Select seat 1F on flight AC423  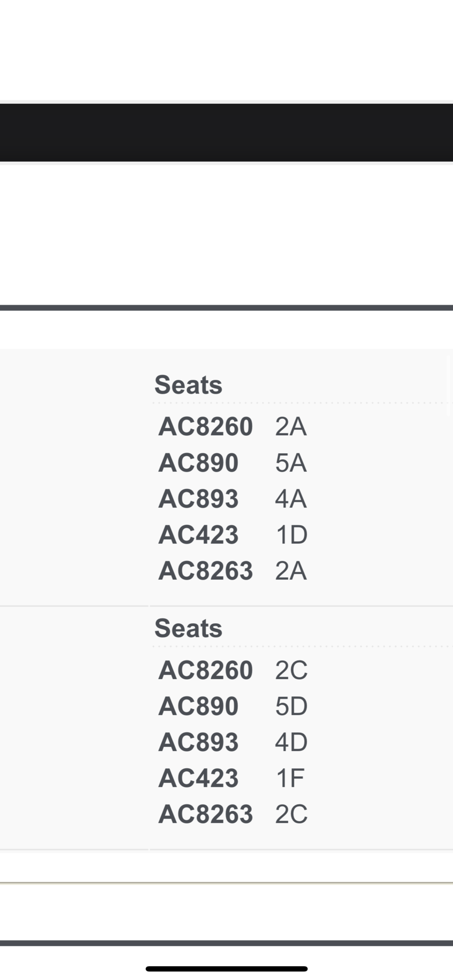290,778
